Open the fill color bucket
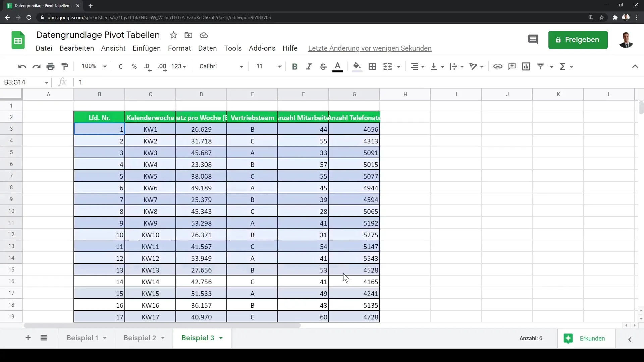 click(x=357, y=67)
